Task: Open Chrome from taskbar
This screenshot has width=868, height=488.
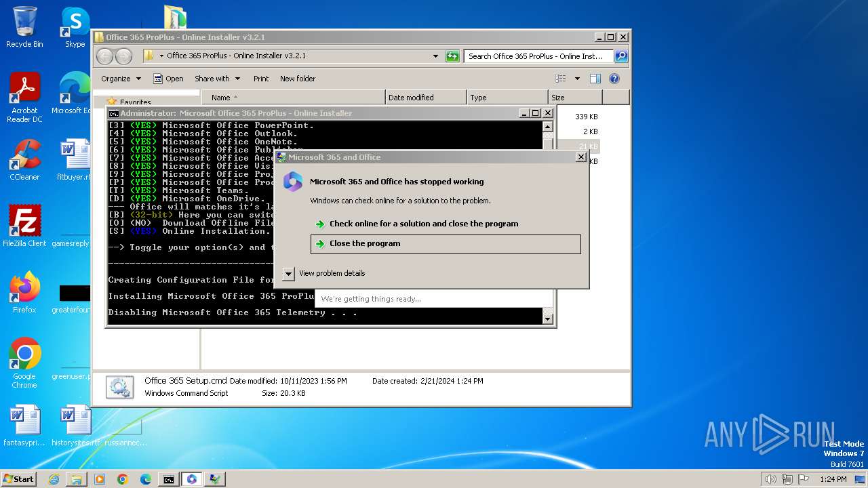Action: tap(123, 479)
